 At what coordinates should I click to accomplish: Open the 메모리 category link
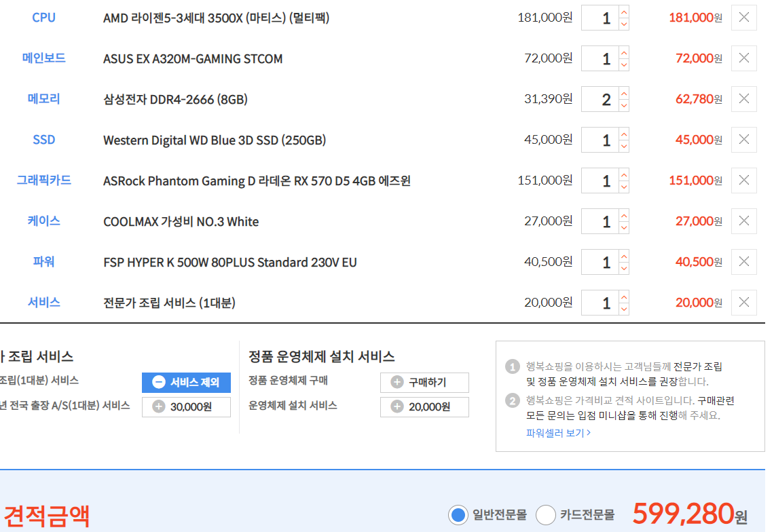click(44, 99)
